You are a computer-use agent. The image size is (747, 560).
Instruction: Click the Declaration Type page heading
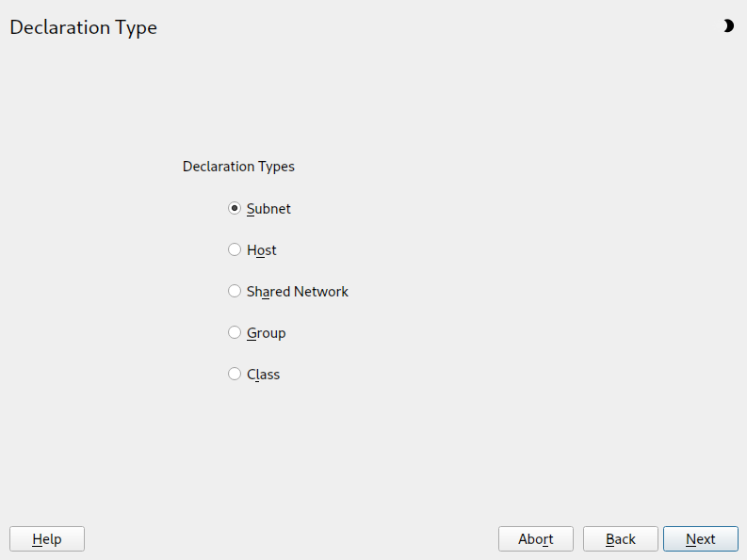(83, 27)
